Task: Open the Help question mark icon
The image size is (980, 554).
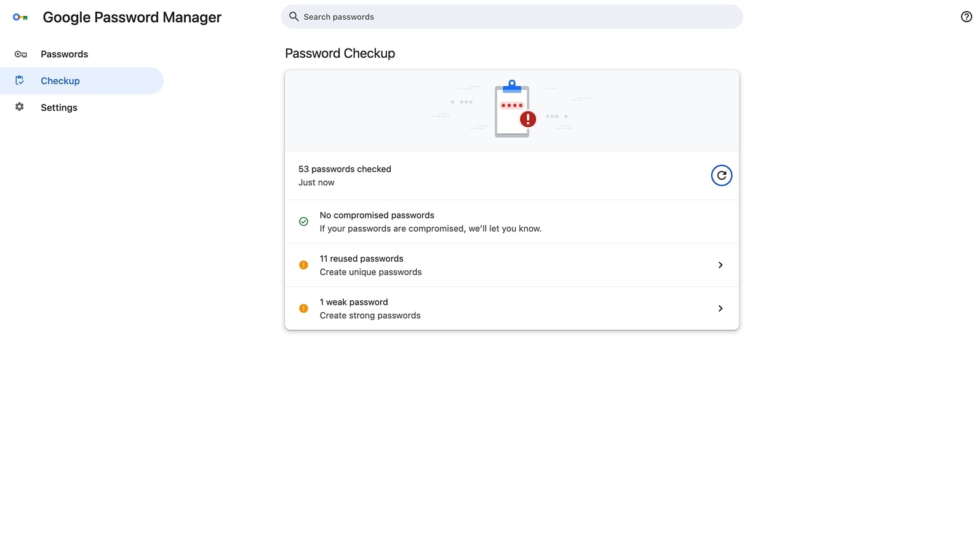Action: click(x=966, y=17)
